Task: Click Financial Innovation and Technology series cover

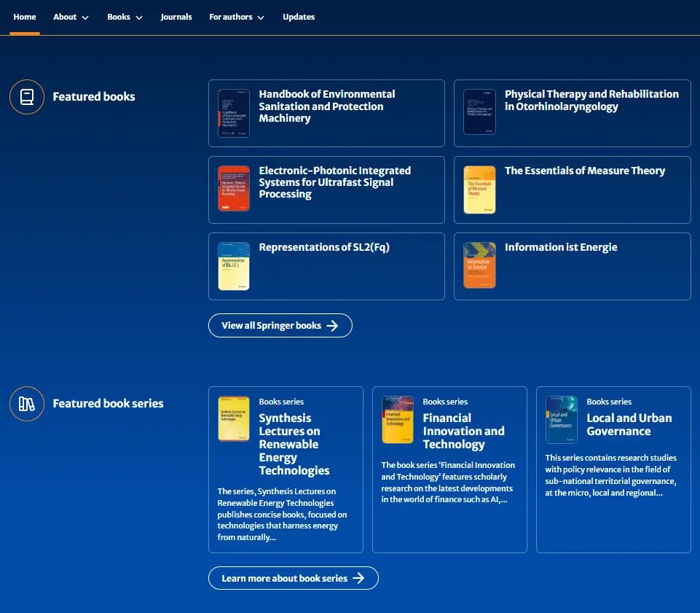Action: pos(398,420)
